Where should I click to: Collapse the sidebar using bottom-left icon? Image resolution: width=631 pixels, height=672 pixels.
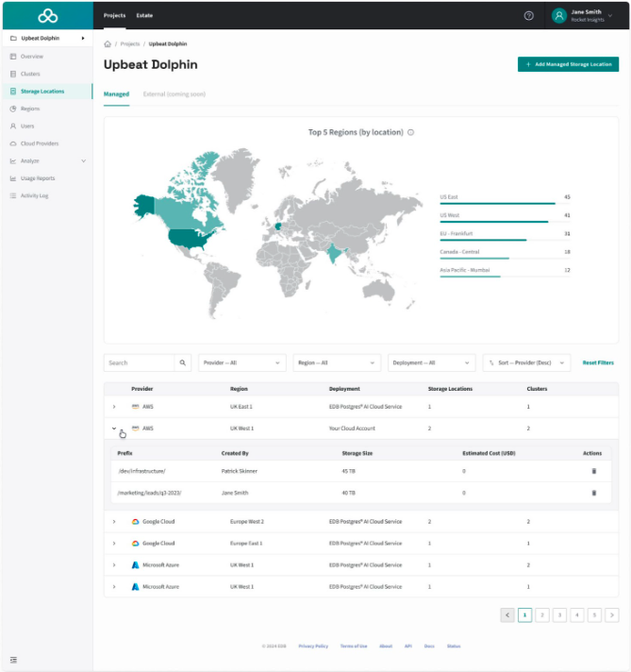13,659
